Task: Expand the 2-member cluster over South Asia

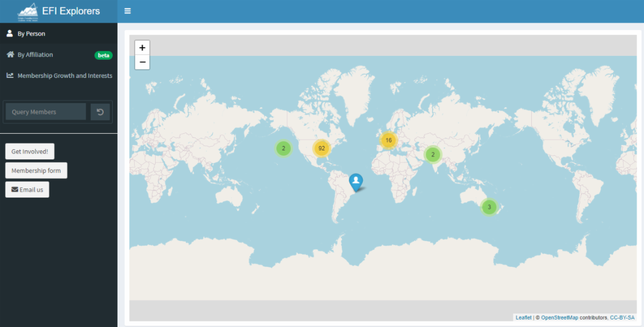Action: pyautogui.click(x=433, y=155)
